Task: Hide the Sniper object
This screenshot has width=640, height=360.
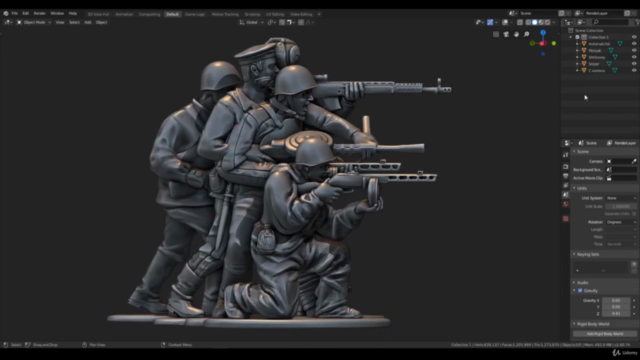Action: [634, 64]
